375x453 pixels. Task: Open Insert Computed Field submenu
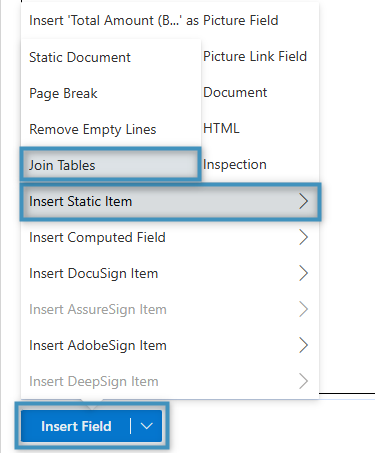click(170, 237)
